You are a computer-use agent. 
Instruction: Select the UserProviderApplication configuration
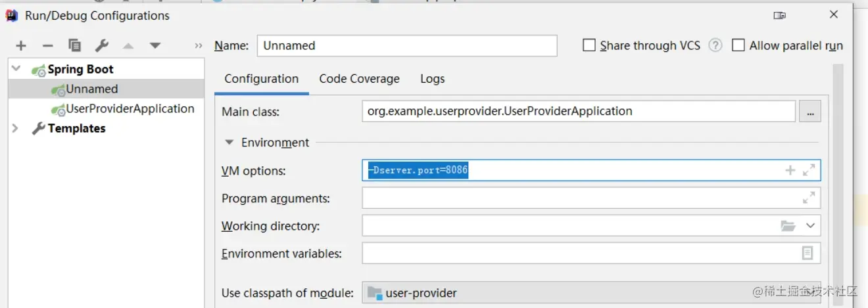tap(106, 108)
